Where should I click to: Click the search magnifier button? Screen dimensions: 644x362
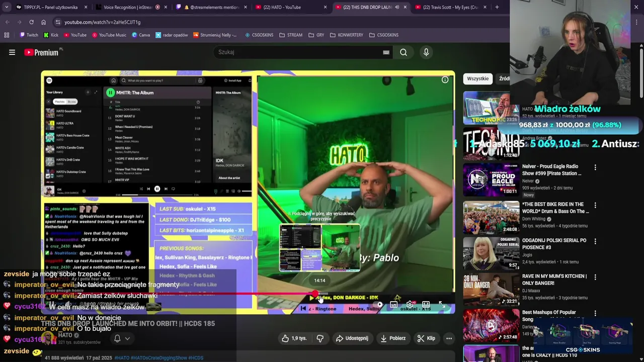tap(404, 52)
